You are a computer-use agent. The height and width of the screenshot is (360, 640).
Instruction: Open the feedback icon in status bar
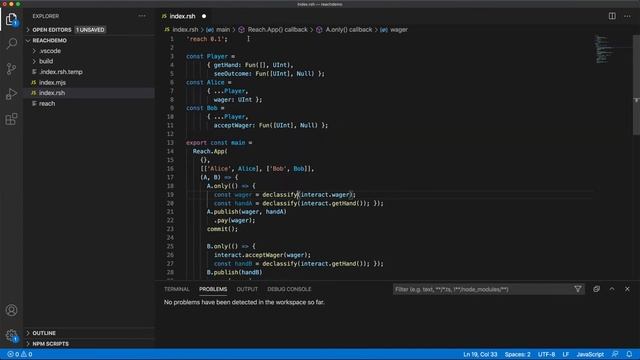click(x=615, y=354)
